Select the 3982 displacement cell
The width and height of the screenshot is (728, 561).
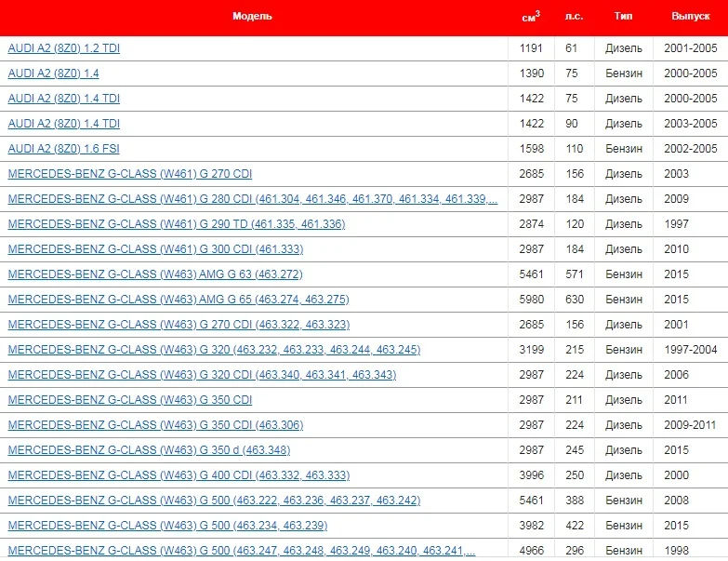[x=531, y=525]
